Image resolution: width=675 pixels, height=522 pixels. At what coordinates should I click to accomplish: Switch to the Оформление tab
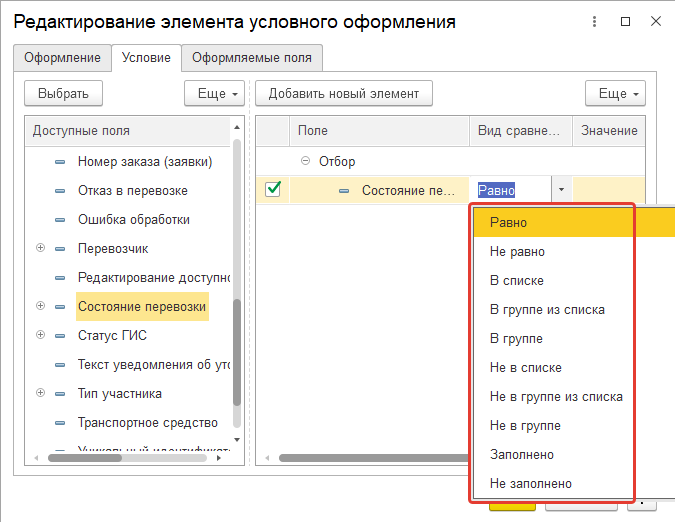[x=62, y=58]
